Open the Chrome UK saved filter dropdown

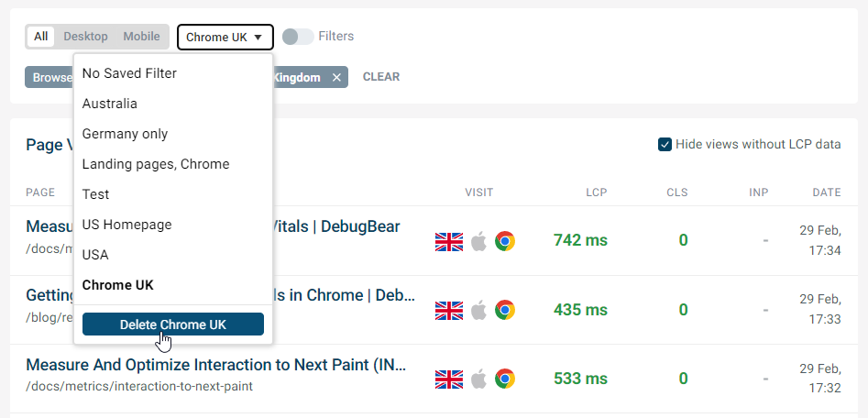[225, 37]
